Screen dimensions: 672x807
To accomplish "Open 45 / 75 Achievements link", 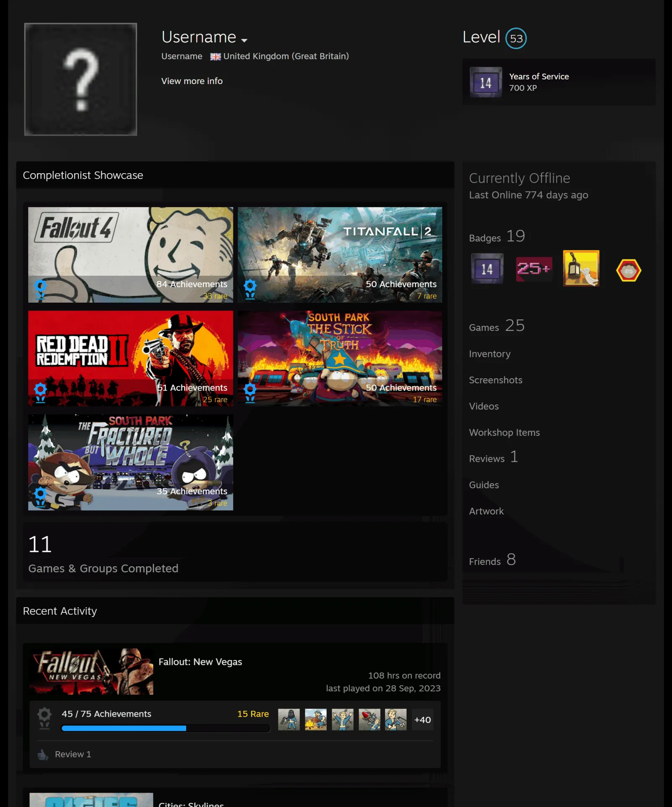I will 106,714.
